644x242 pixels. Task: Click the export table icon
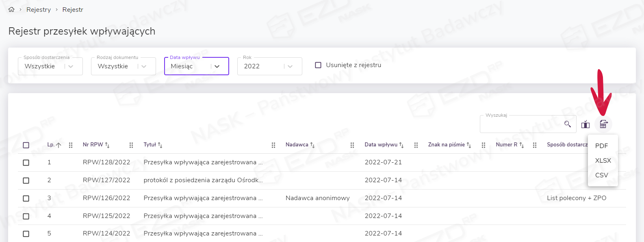[603, 124]
